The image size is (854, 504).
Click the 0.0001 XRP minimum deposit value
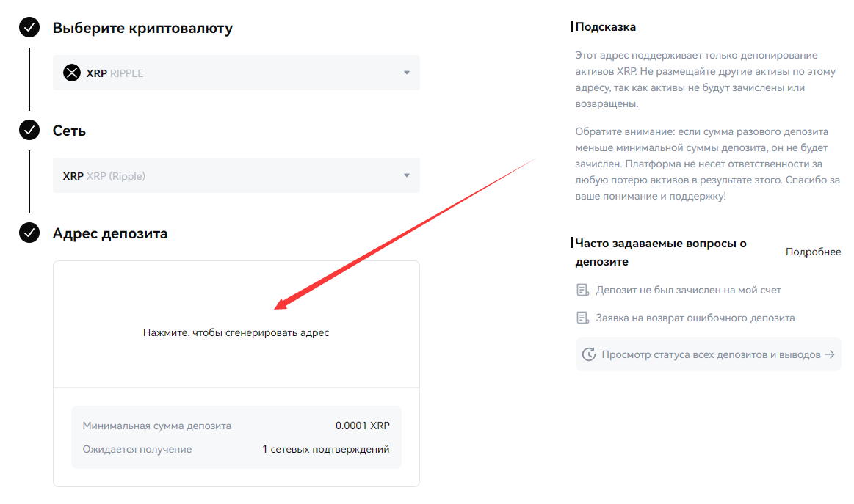click(362, 426)
